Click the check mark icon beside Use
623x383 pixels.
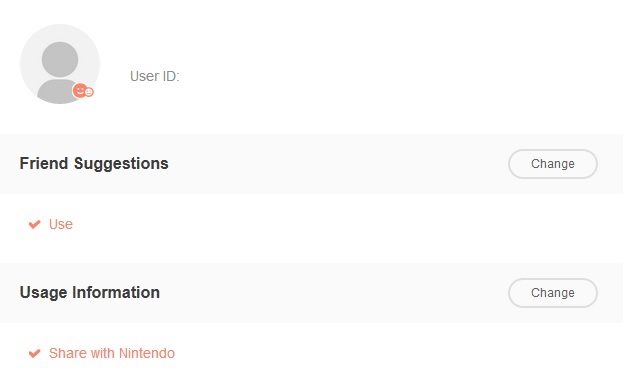click(35, 224)
